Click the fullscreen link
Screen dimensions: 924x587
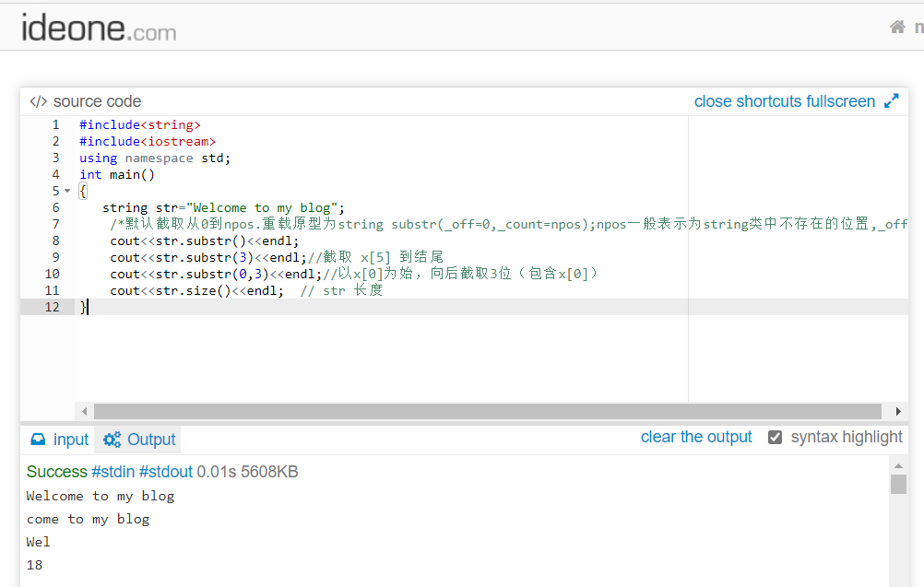point(840,101)
